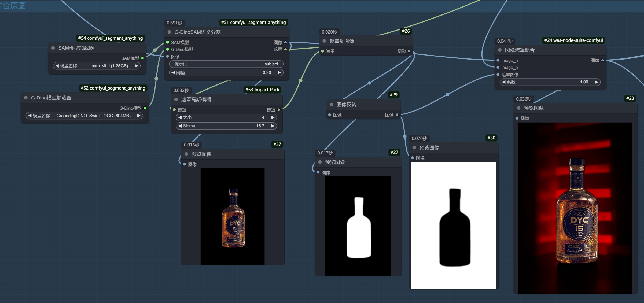The width and height of the screenshot is (644, 303).
Task: Increase 大小 with the right arrow
Action: [x=273, y=117]
